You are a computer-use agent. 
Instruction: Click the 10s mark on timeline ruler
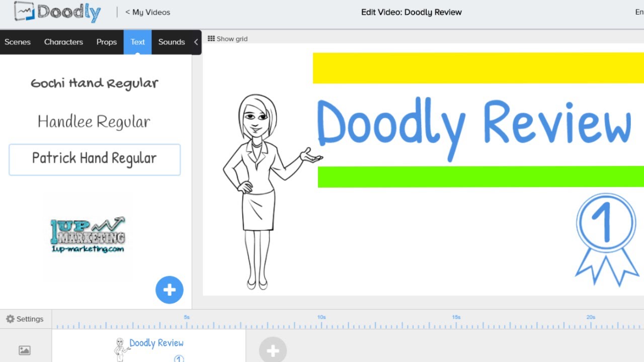coord(321,317)
